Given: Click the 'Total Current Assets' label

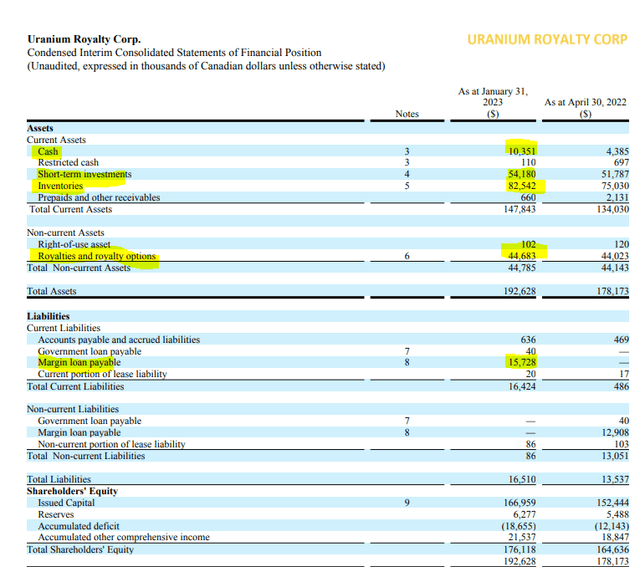Looking at the screenshot, I should (71, 209).
